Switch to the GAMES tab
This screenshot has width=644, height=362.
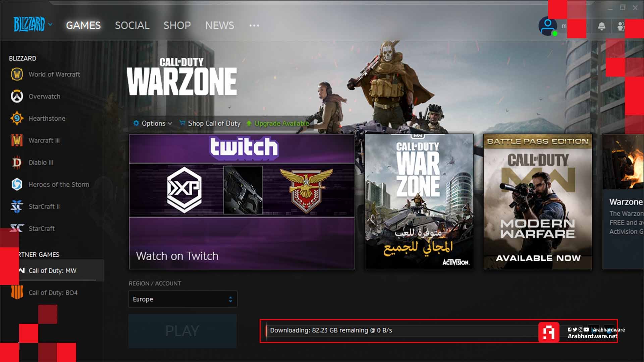83,25
